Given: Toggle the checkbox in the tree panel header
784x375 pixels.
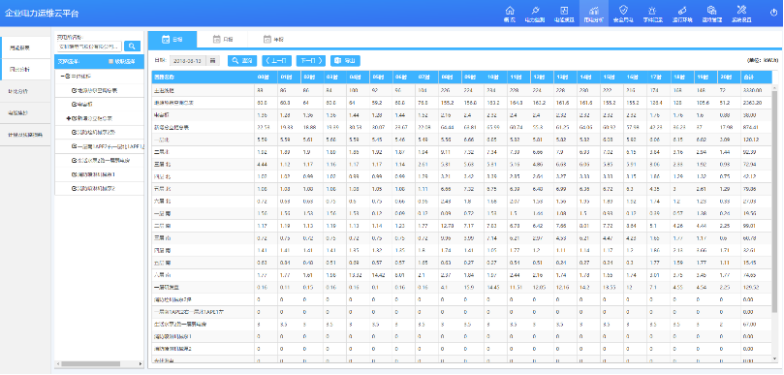Looking at the screenshot, I should click(110, 62).
